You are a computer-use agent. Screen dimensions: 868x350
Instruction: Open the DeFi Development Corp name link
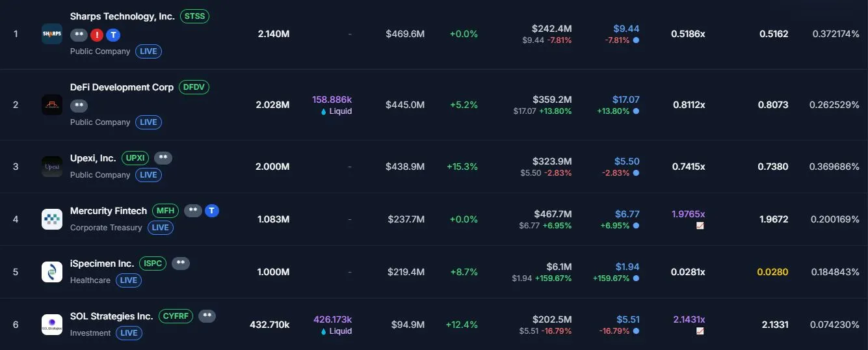[122, 87]
